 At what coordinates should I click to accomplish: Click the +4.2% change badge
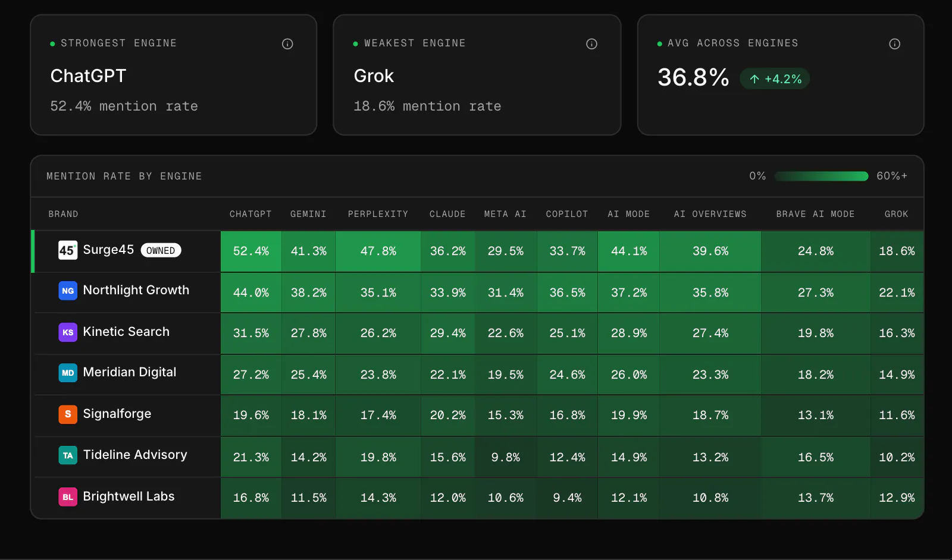[775, 78]
